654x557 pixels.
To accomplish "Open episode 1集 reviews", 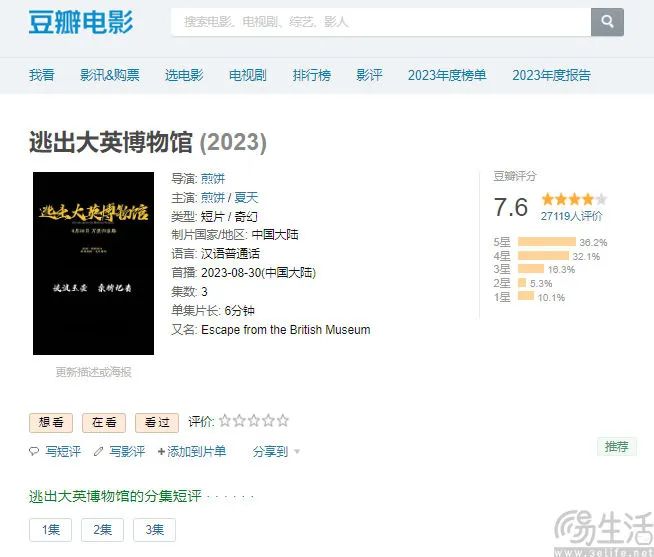I will pyautogui.click(x=50, y=530).
